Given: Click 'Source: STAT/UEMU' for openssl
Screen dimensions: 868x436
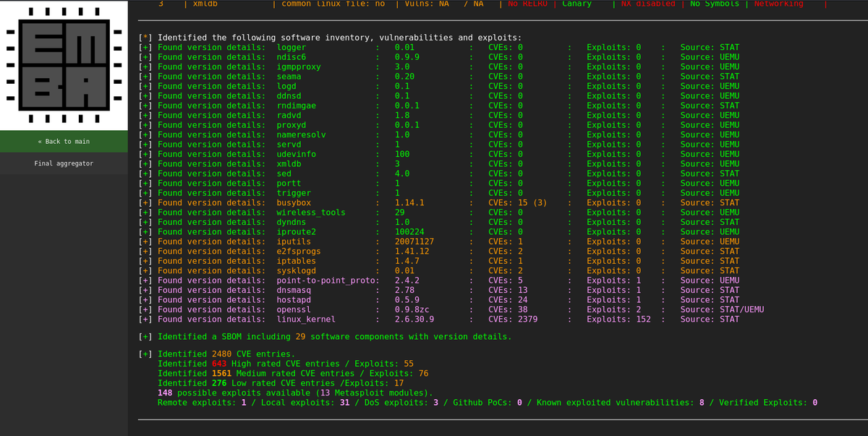Looking at the screenshot, I should 722,309.
